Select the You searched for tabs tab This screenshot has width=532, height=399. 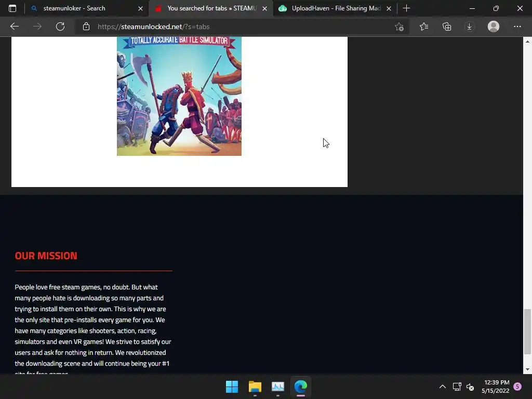coord(211,8)
